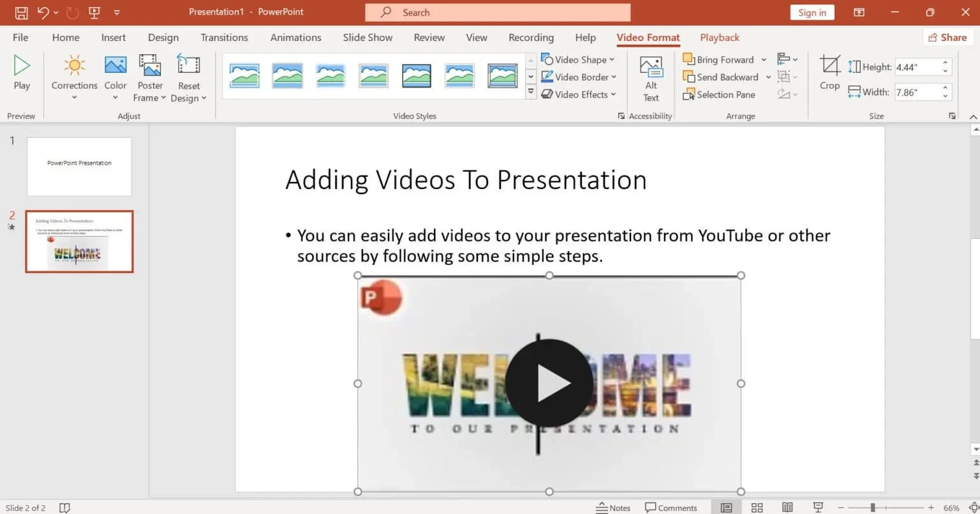The height and width of the screenshot is (514, 980).
Task: Toggle the Comments pane
Action: pos(671,508)
